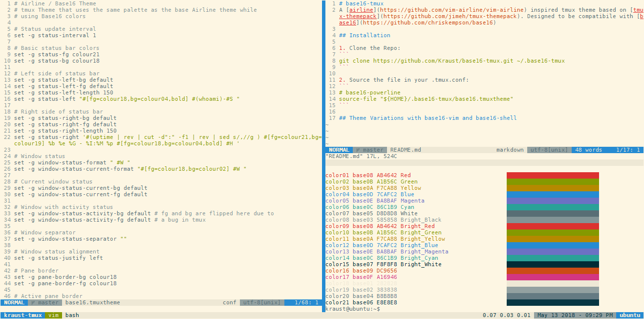The width and height of the screenshot is (644, 319).
Task: Click the line set -g window-status-separator
Action: [70, 239]
